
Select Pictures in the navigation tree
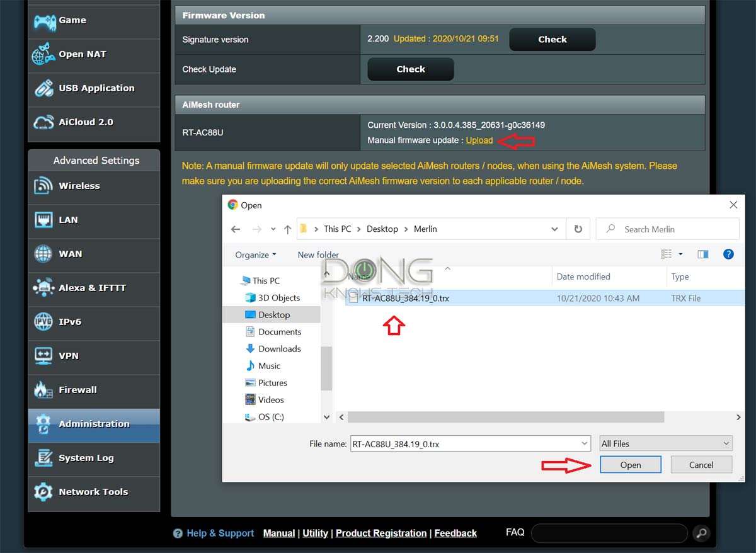point(266,383)
